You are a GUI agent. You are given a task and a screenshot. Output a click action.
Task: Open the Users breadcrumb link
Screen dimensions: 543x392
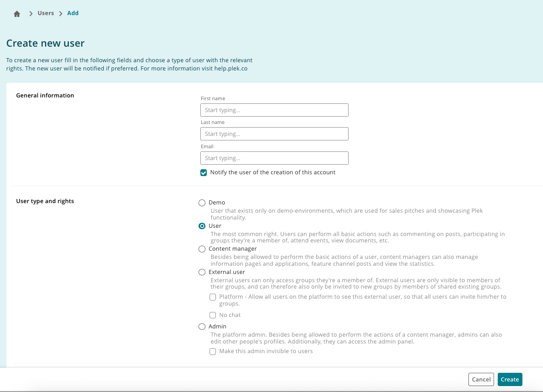coord(46,13)
